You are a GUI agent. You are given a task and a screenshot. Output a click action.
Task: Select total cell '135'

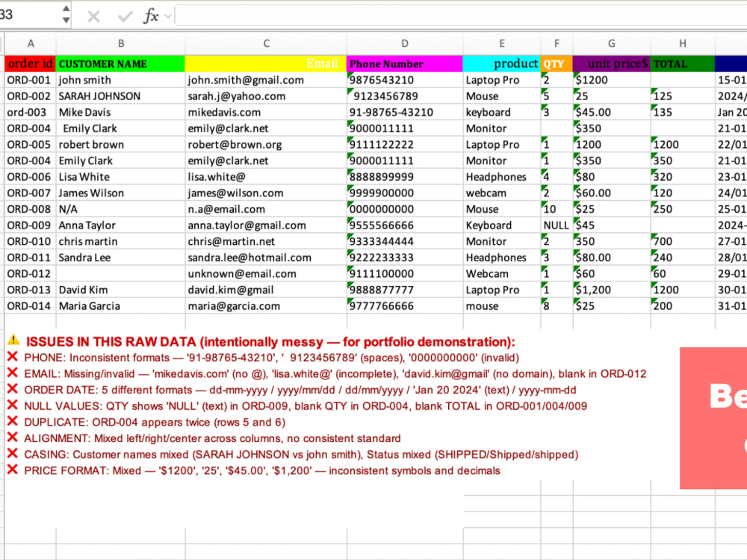pyautogui.click(x=683, y=113)
